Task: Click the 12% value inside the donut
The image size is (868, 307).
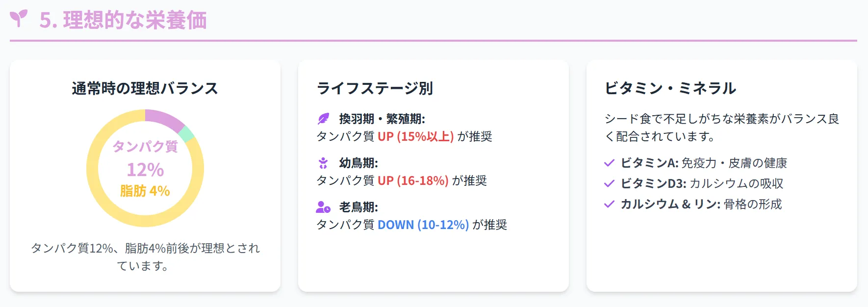Action: (145, 170)
